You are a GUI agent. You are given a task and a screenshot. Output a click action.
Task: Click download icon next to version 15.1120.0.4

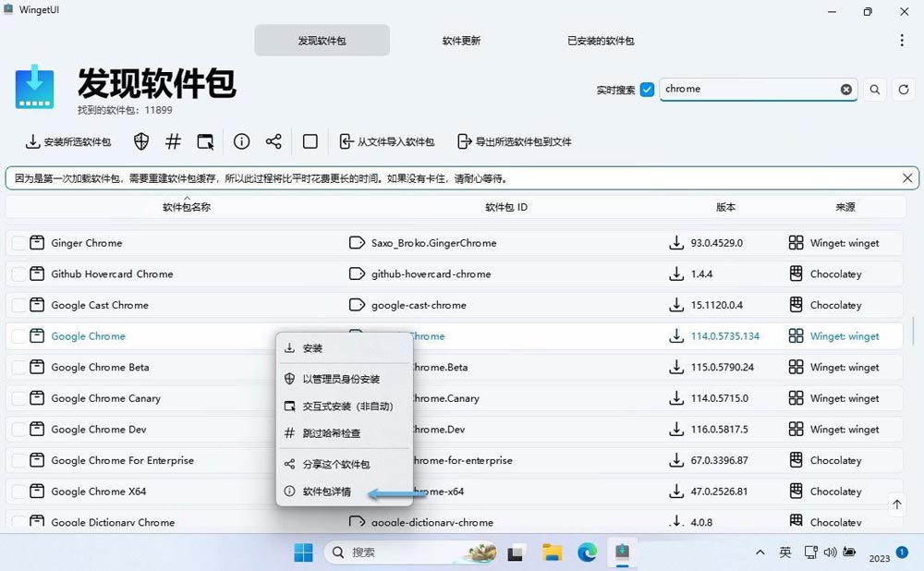[676, 305]
